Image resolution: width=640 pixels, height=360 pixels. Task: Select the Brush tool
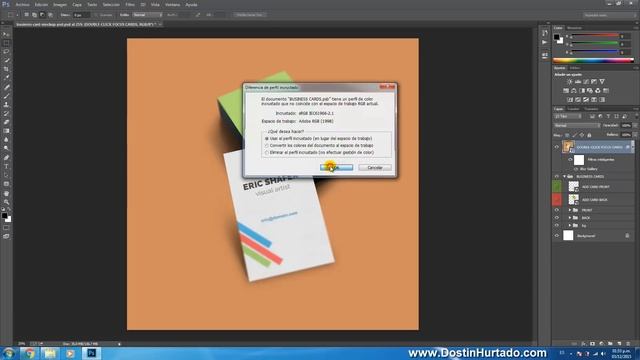[6, 96]
